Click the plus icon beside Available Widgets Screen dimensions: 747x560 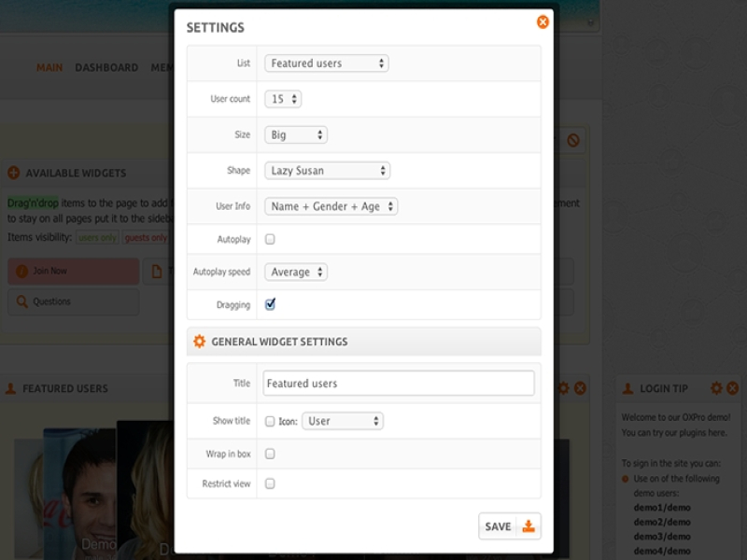pos(13,173)
